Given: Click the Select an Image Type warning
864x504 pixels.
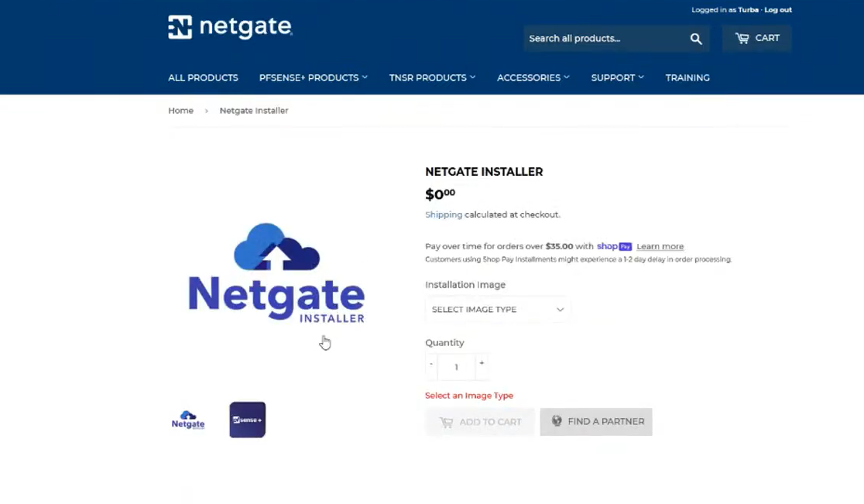Looking at the screenshot, I should click(469, 396).
